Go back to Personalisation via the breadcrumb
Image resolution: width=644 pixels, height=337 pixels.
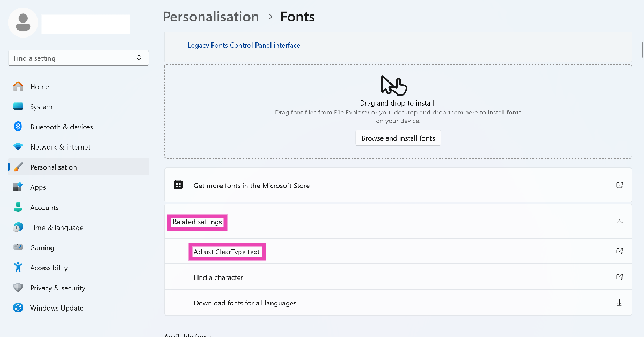(210, 17)
